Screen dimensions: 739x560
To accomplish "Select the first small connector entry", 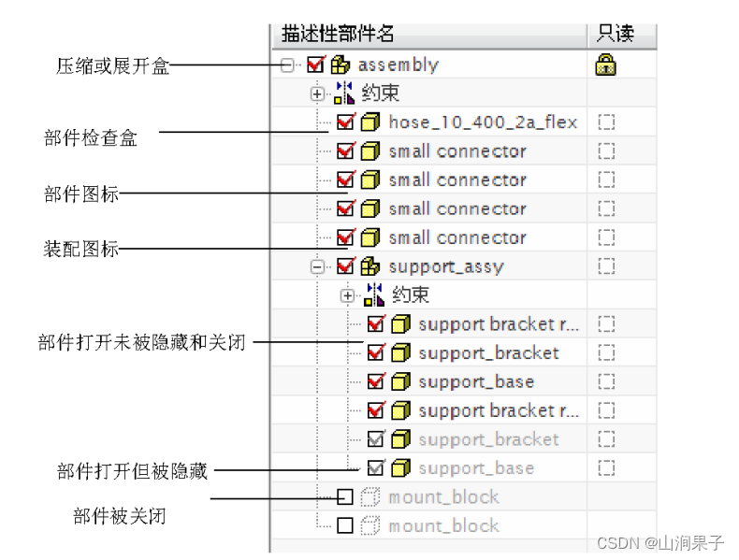I will click(457, 151).
